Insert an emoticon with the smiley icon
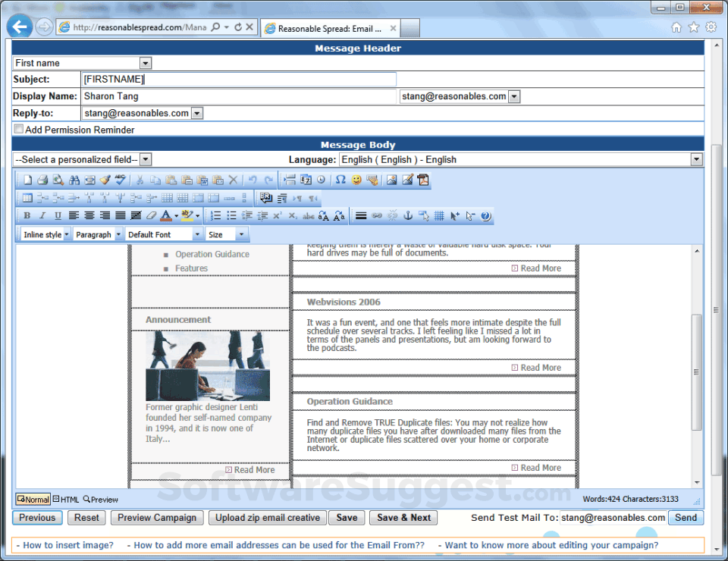 click(356, 180)
